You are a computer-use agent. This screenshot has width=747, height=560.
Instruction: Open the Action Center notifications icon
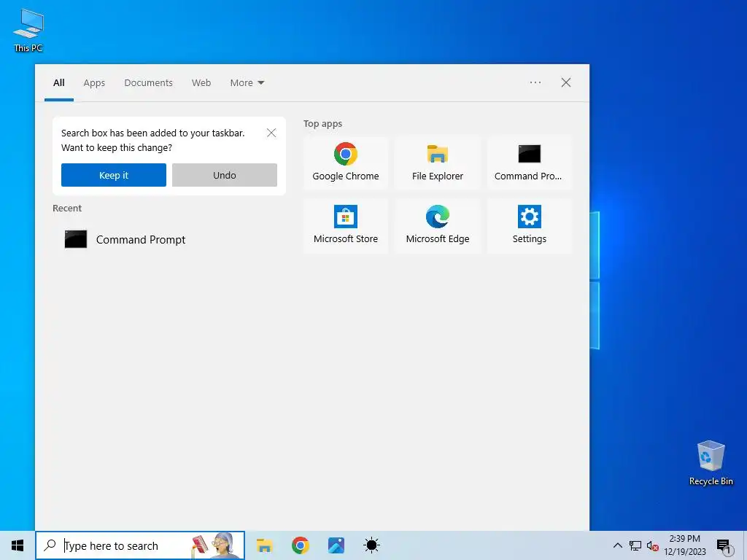click(724, 546)
